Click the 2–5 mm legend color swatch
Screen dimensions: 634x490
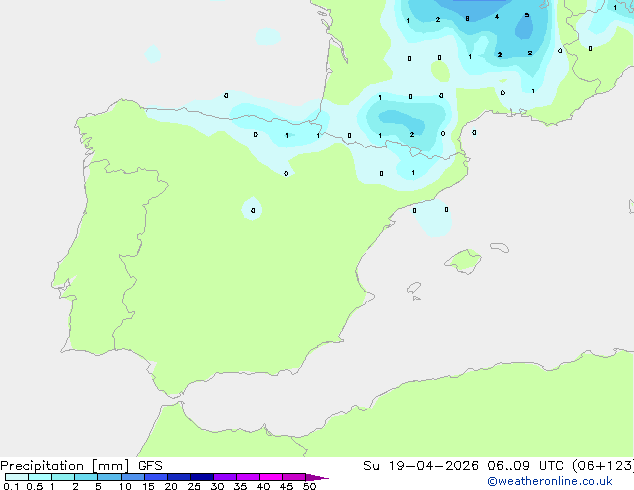86,477
